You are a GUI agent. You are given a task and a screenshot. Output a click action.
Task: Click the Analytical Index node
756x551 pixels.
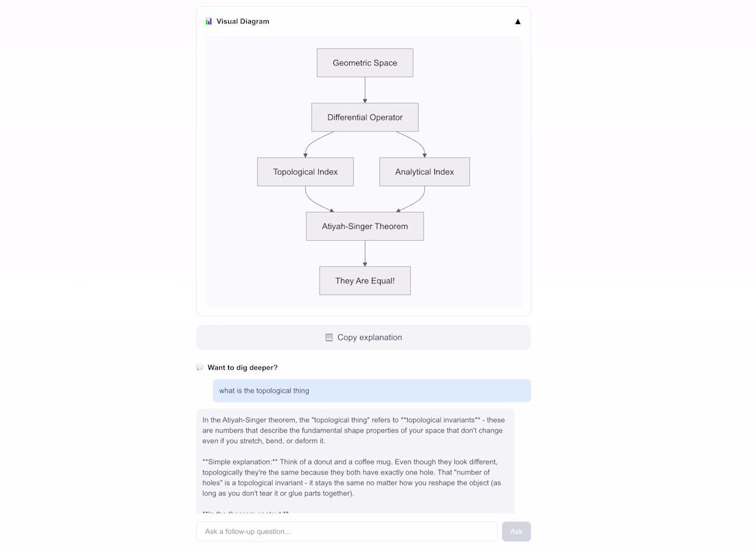click(x=424, y=172)
